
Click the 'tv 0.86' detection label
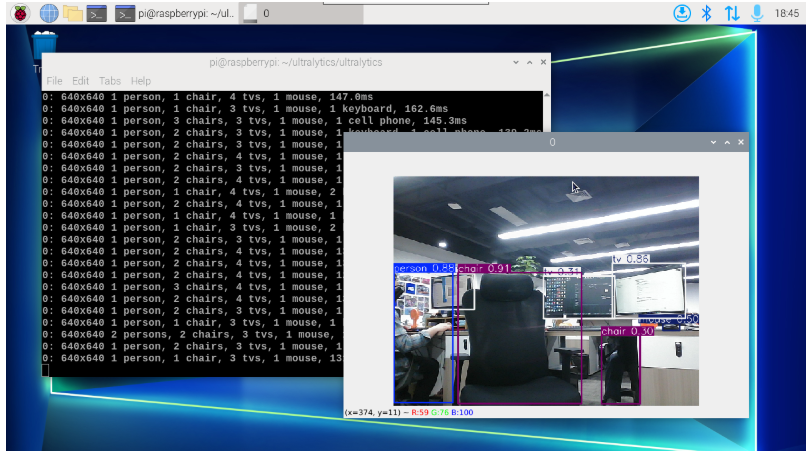click(631, 259)
